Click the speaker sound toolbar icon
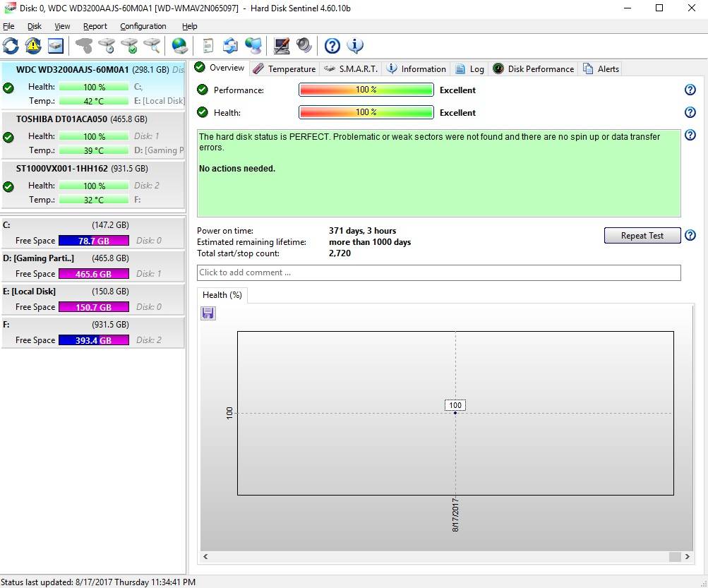The height and width of the screenshot is (588, 708). click(x=304, y=46)
